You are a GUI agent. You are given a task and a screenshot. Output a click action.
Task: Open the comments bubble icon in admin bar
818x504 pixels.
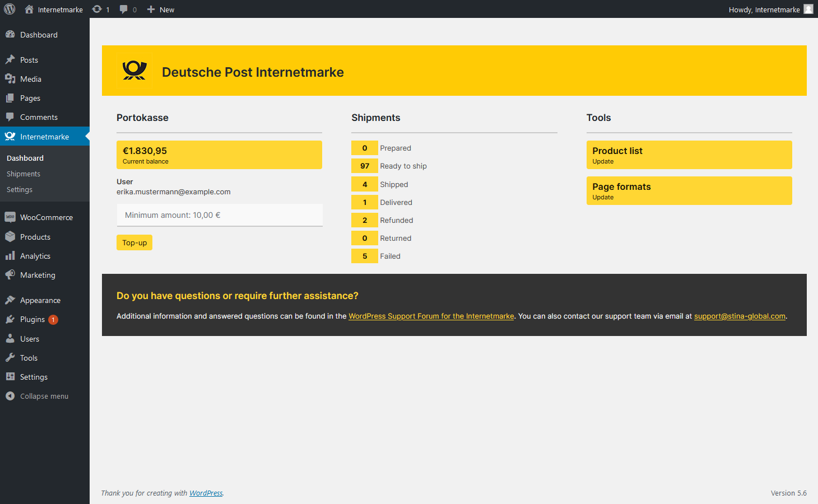124,9
